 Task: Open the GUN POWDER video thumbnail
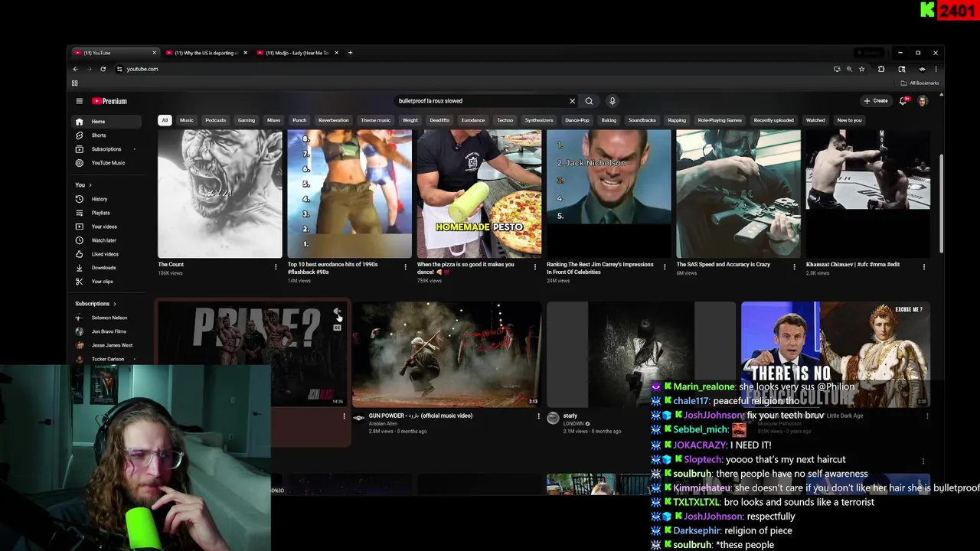tap(447, 354)
